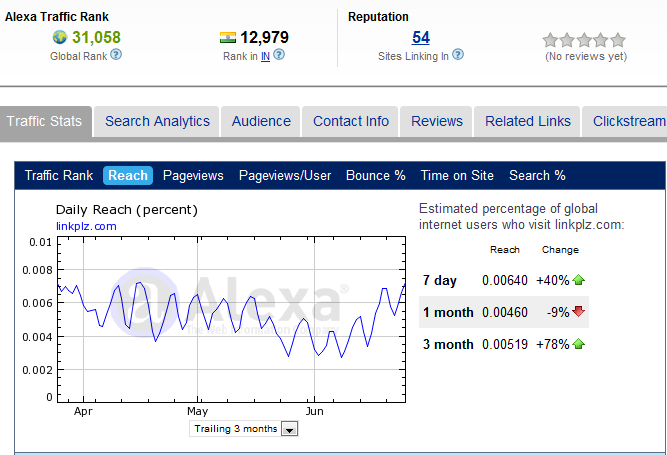The width and height of the screenshot is (667, 455).
Task: Select the Reach chart option
Action: click(128, 176)
